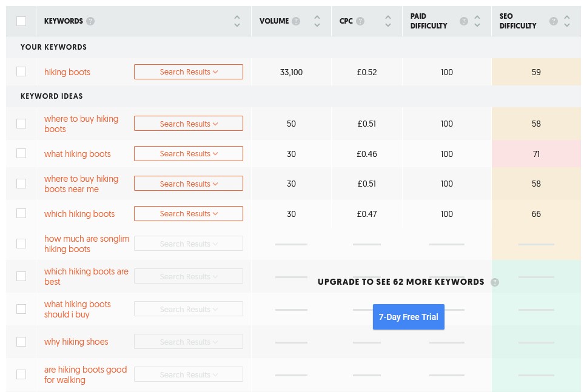Select the 'what hiking boots' row checkbox
Image resolution: width=587 pixels, height=392 pixels.
[21, 153]
